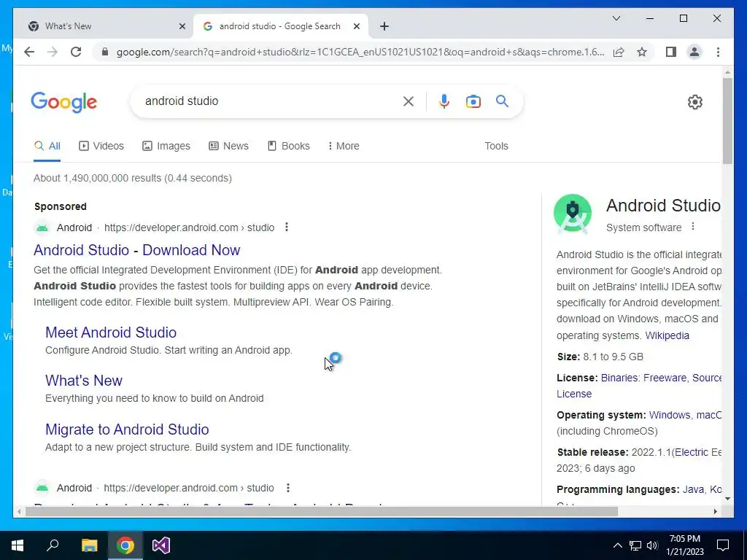Bookmark this page with the star

[642, 52]
